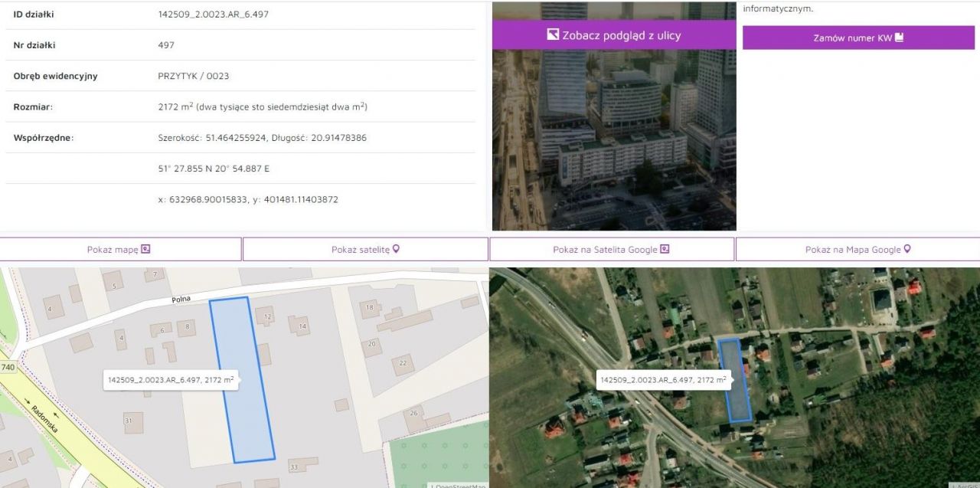Viewport: 980px width, 488px height.
Task: Click the pin icon on 'Pokaż satelitę'
Action: 395,248
